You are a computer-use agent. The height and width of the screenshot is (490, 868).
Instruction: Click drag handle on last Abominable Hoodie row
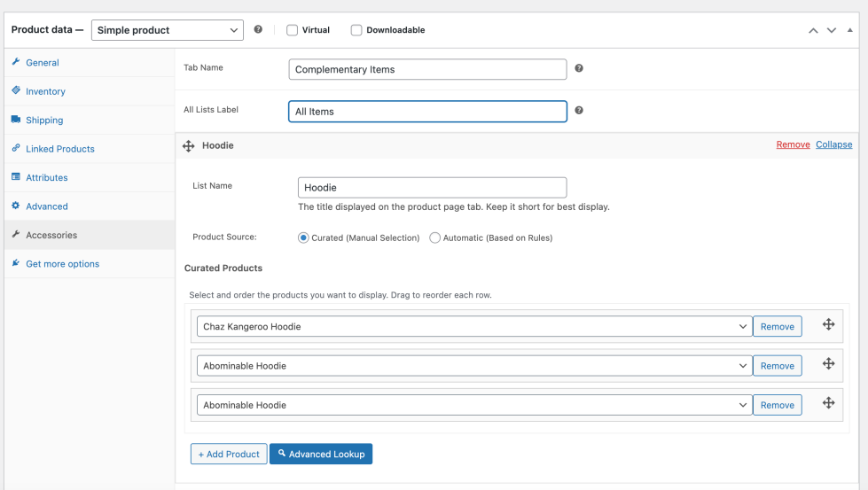tap(828, 403)
